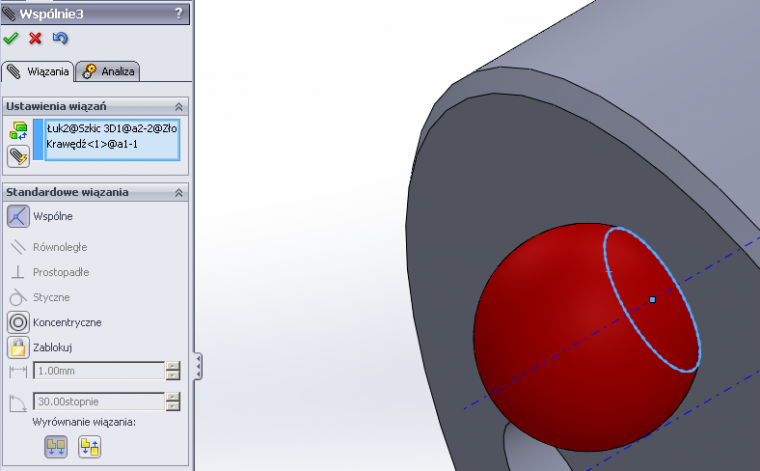Image resolution: width=760 pixels, height=471 pixels.
Task: Click the entities to mate selection icon
Action: pos(18,130)
